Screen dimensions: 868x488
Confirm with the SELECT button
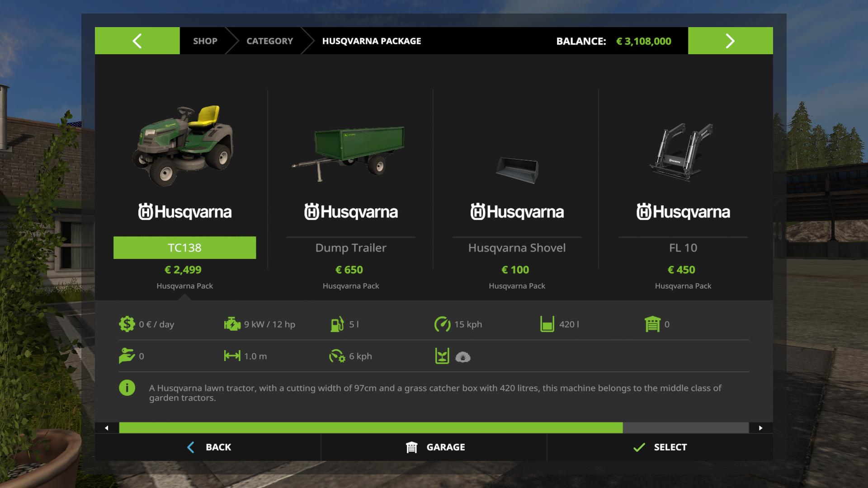[660, 447]
